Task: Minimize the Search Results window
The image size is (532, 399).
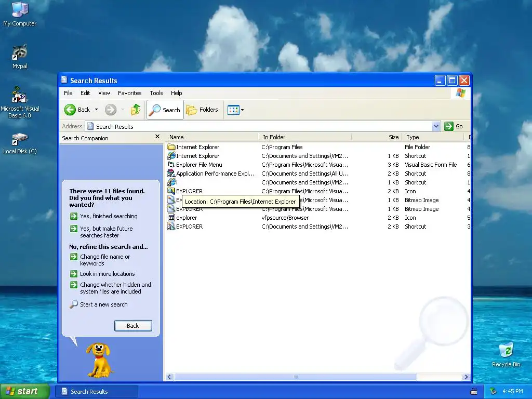Action: (x=440, y=81)
